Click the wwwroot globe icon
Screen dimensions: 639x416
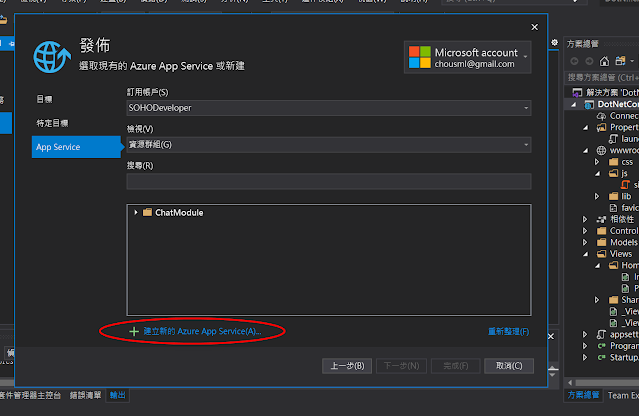[601, 150]
